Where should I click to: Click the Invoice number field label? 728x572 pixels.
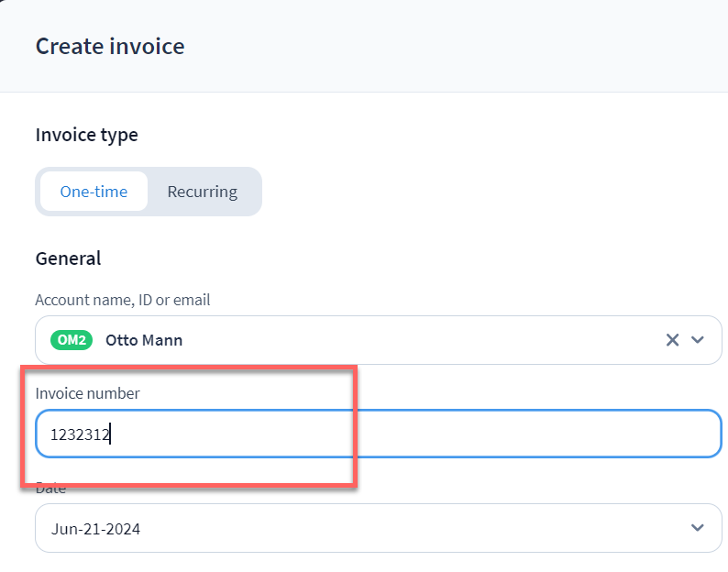coord(87,393)
